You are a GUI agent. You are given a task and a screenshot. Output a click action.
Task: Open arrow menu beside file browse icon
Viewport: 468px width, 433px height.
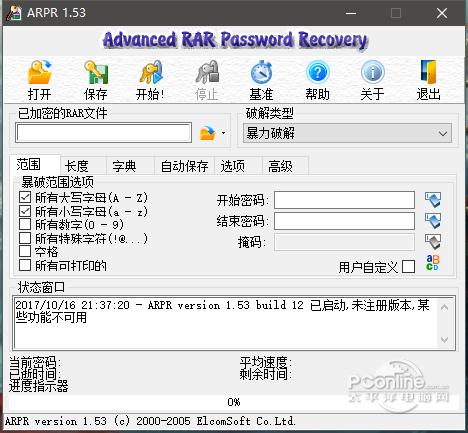(223, 133)
